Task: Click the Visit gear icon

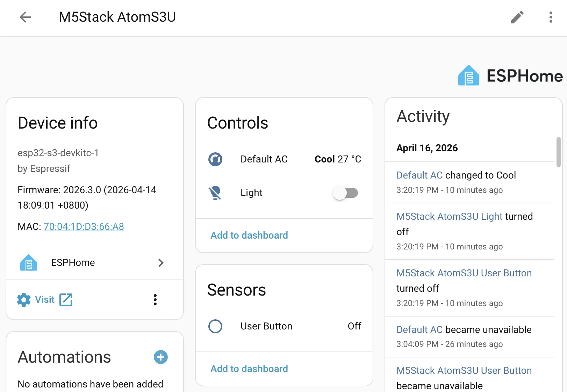Action: point(24,300)
